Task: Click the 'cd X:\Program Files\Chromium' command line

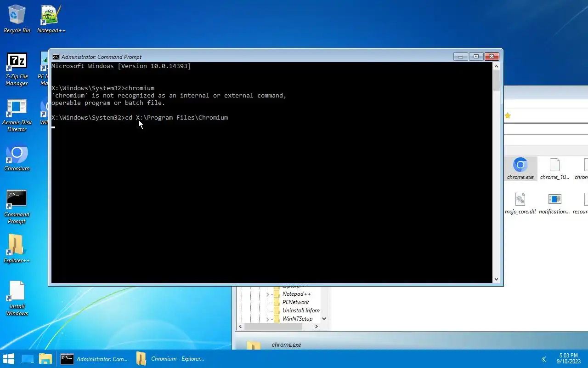Action: point(140,118)
